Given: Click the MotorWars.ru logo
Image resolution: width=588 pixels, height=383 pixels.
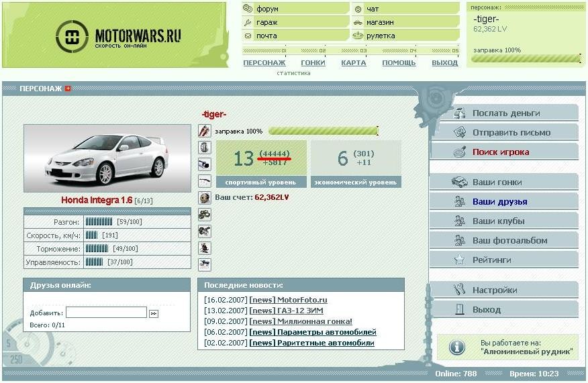Looking at the screenshot, I should tap(119, 36).
